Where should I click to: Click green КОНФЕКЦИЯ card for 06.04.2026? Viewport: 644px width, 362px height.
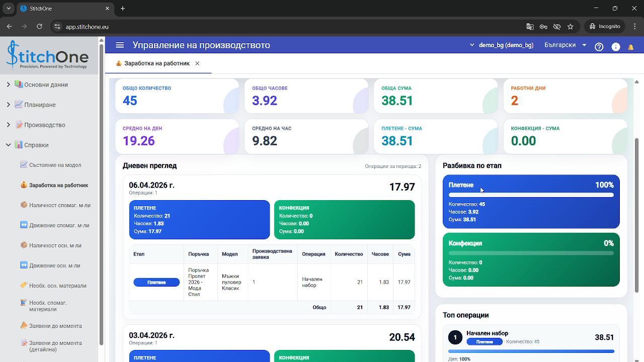(x=344, y=220)
